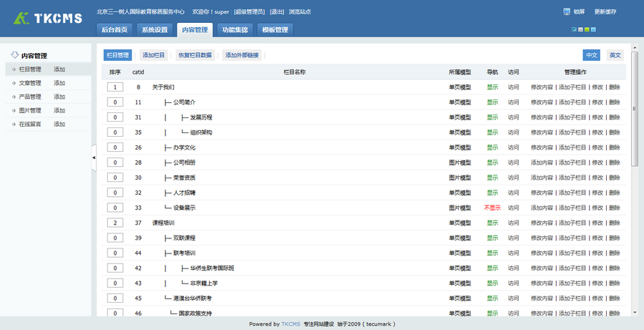
Task: Open the 浏览站点 link
Action: (300, 12)
